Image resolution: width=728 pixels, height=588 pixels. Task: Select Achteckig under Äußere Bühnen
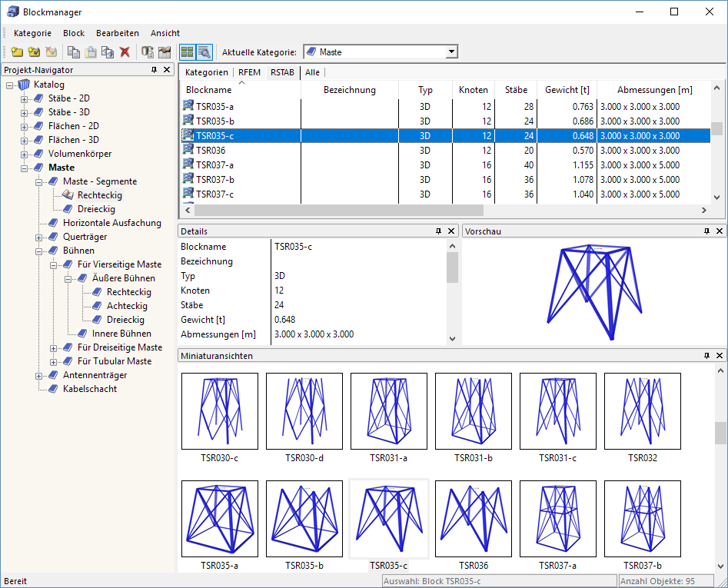pyautogui.click(x=127, y=306)
